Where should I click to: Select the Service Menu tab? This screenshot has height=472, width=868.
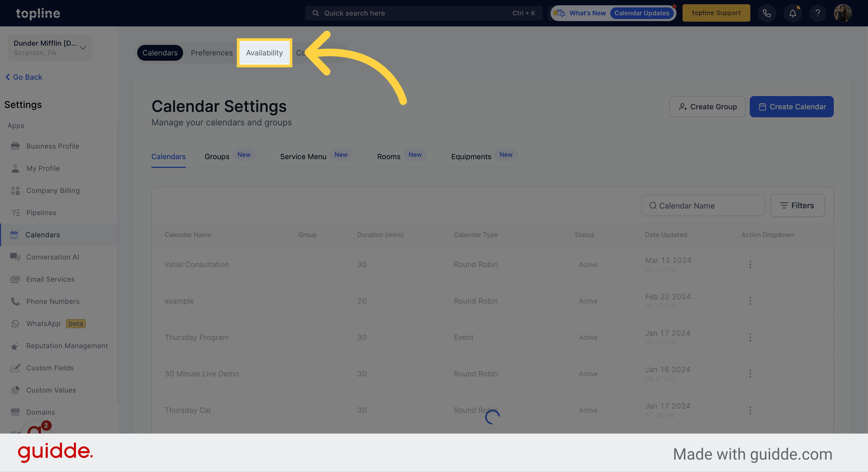pos(303,156)
